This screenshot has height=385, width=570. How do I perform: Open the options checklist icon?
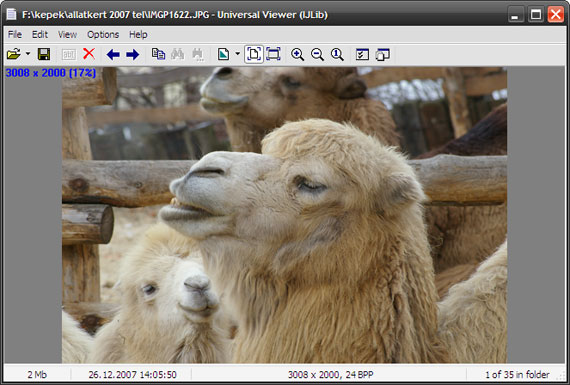[x=362, y=55]
